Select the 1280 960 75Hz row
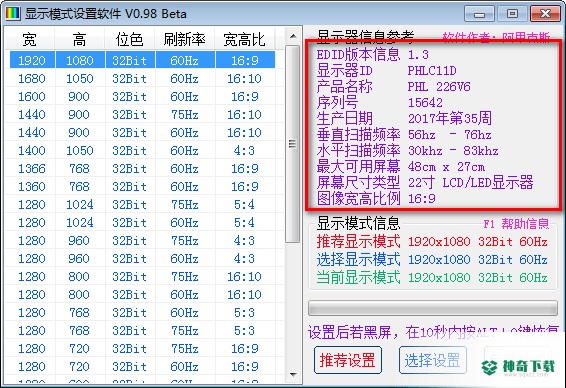The image size is (566, 388). [143, 240]
